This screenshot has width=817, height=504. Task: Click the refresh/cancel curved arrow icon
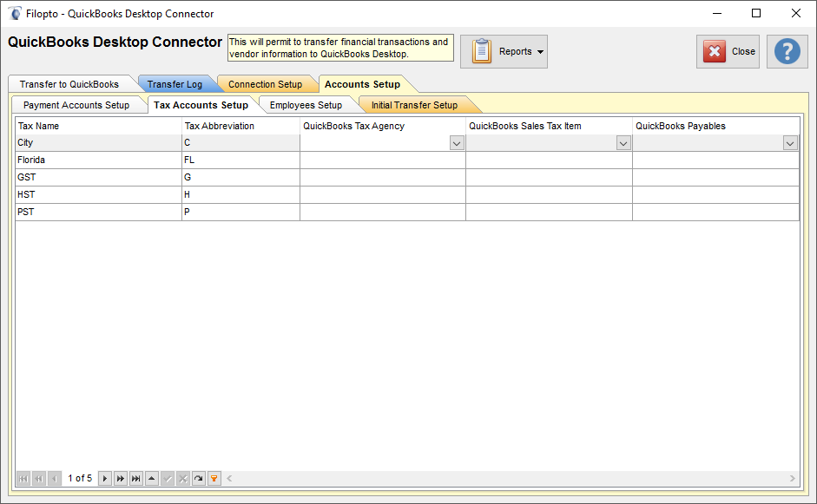[199, 478]
